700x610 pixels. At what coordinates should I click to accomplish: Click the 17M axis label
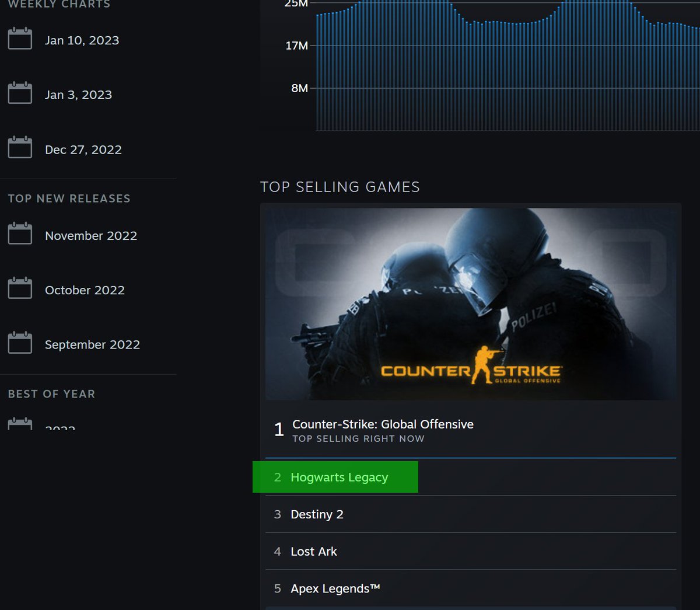click(297, 46)
